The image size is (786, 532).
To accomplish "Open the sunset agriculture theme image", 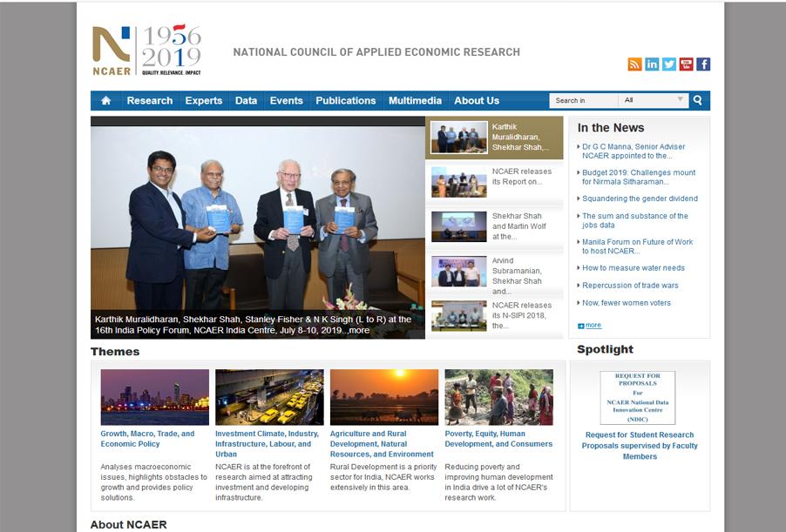I will click(x=384, y=397).
